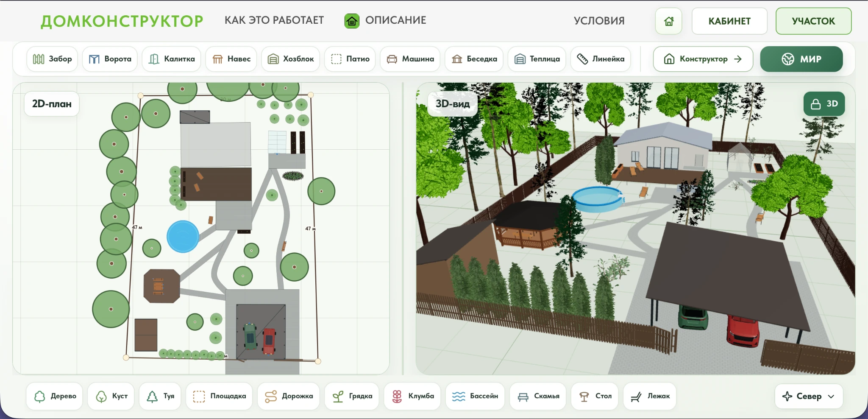The width and height of the screenshot is (868, 419).
Task: Select the red car on the 2D plan
Action: tap(269, 341)
